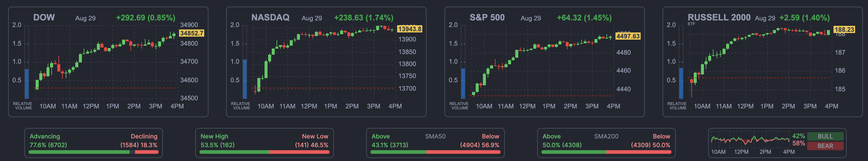Click the SMA200 Below (4309) 50.0% value
The height and width of the screenshot is (161, 868).
pyautogui.click(x=651, y=145)
